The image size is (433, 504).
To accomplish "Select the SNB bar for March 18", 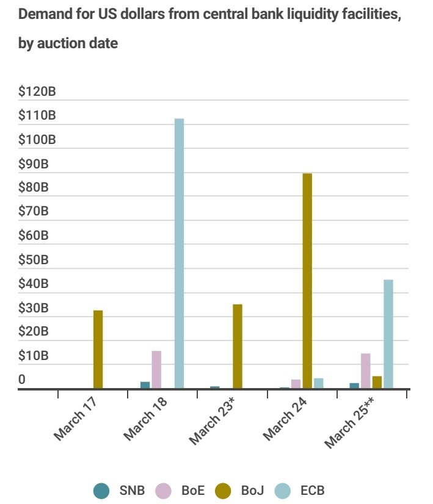I will 145,385.
